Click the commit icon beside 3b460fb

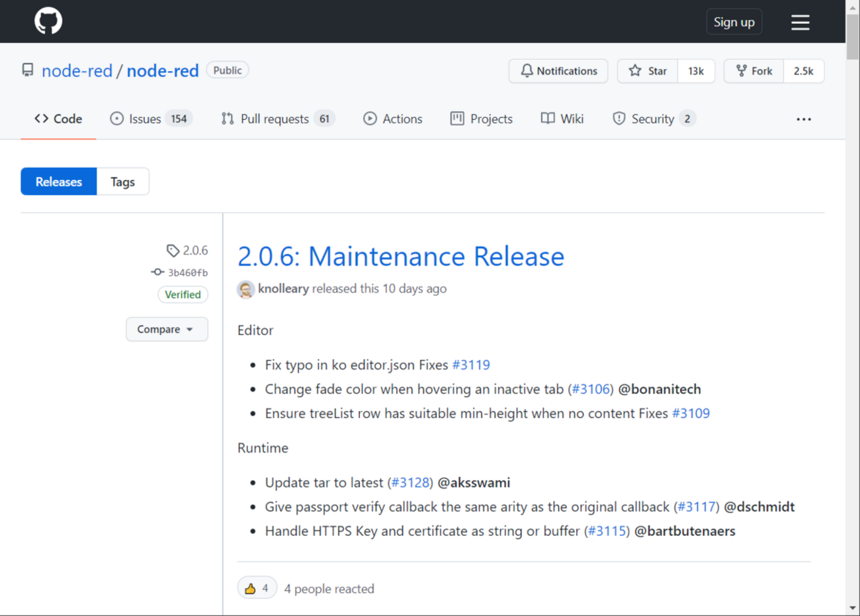(157, 272)
